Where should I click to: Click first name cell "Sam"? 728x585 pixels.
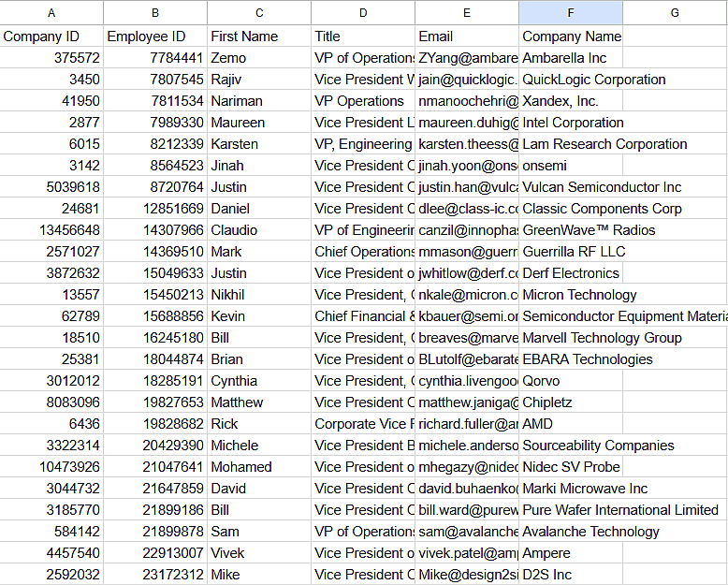259,532
